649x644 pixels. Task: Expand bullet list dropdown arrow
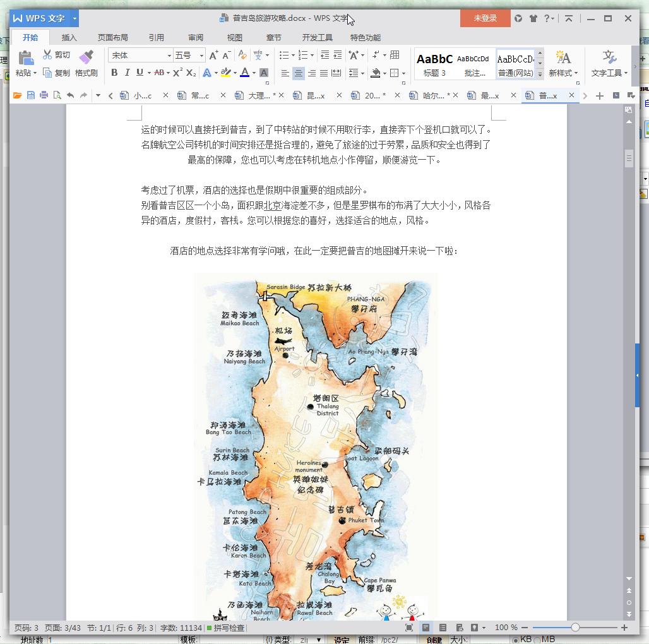pyautogui.click(x=293, y=55)
